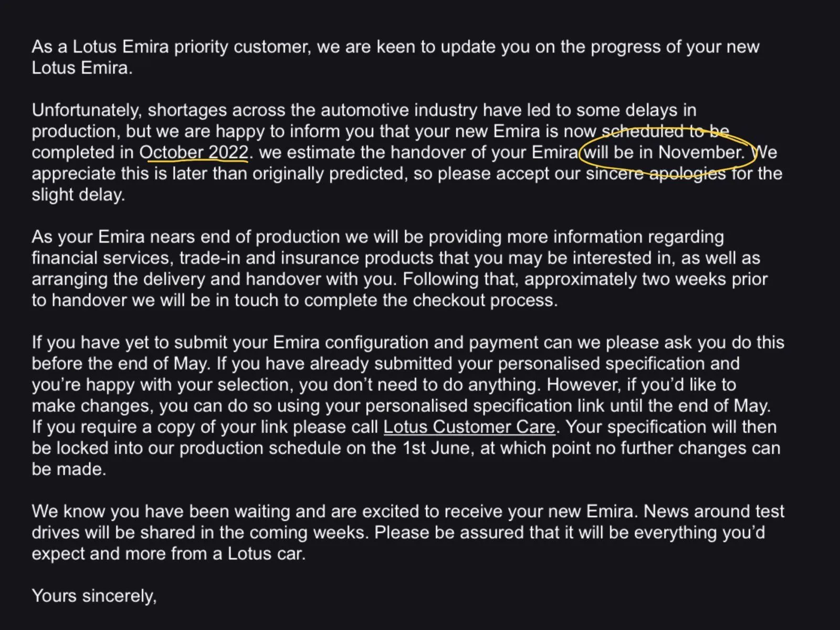Click the words "slight delay."
840x630 pixels.
point(78,195)
